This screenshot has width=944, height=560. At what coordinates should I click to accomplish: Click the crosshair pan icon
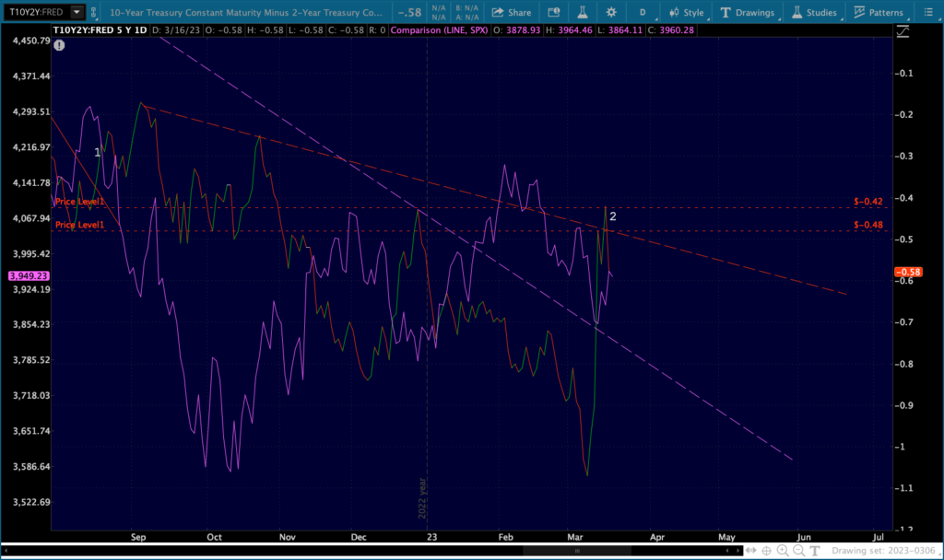click(x=766, y=551)
